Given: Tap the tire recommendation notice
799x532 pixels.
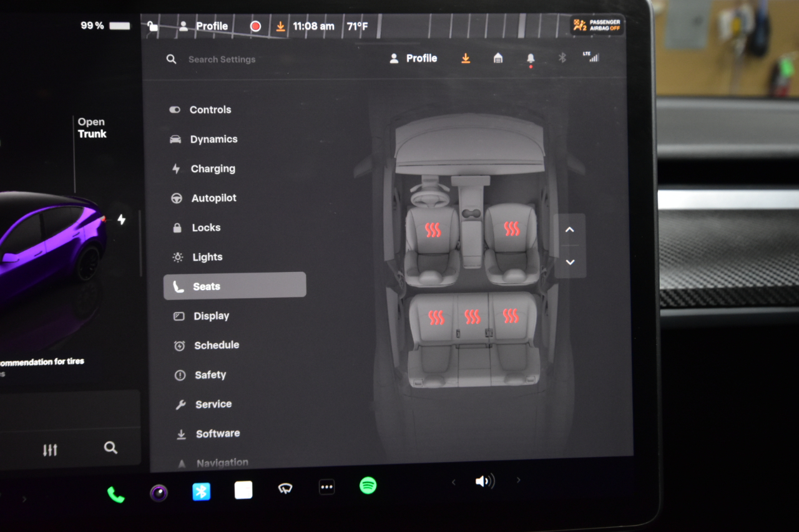Looking at the screenshot, I should click(x=42, y=362).
